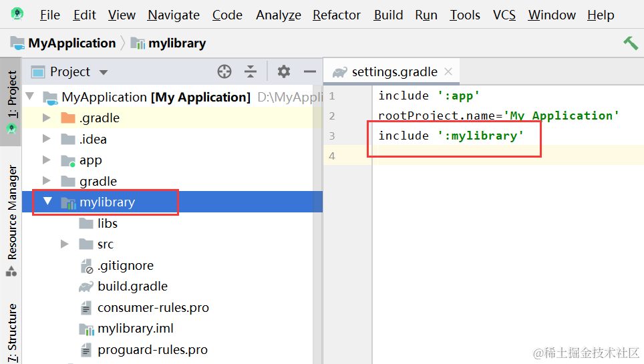Click line number 3 in gutter
Screen dimensions: 644x364
click(x=332, y=136)
